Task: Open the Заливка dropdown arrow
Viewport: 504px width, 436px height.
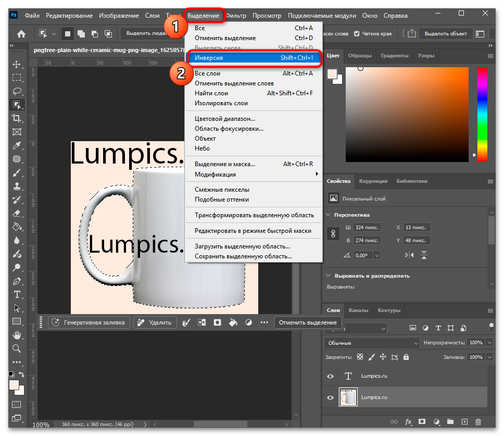Action: click(489, 357)
